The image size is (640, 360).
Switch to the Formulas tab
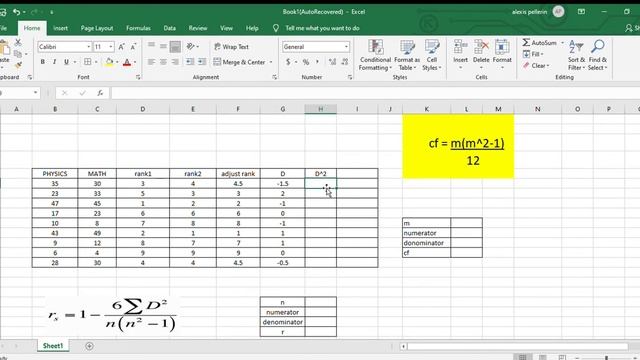pos(138,28)
